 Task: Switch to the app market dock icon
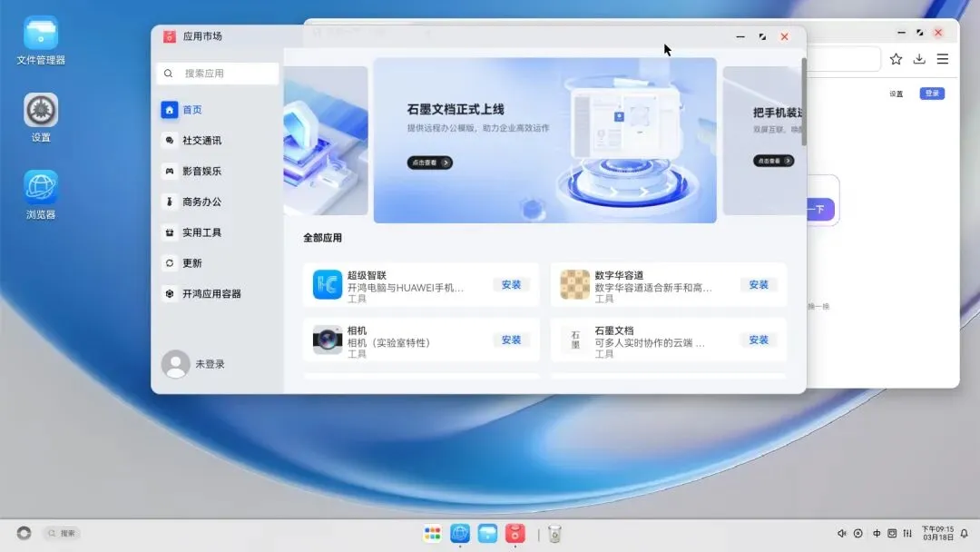(515, 533)
